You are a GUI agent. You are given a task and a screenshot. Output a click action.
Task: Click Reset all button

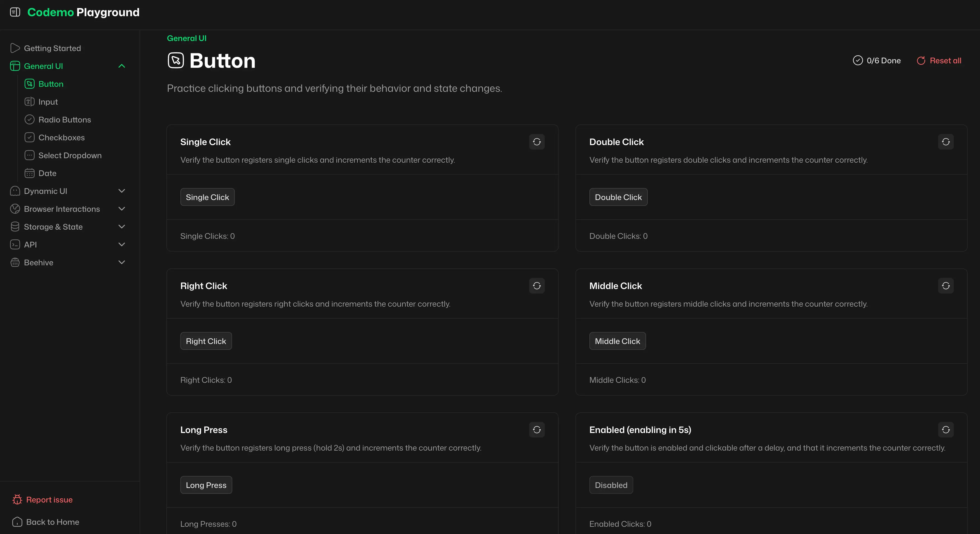pos(939,61)
